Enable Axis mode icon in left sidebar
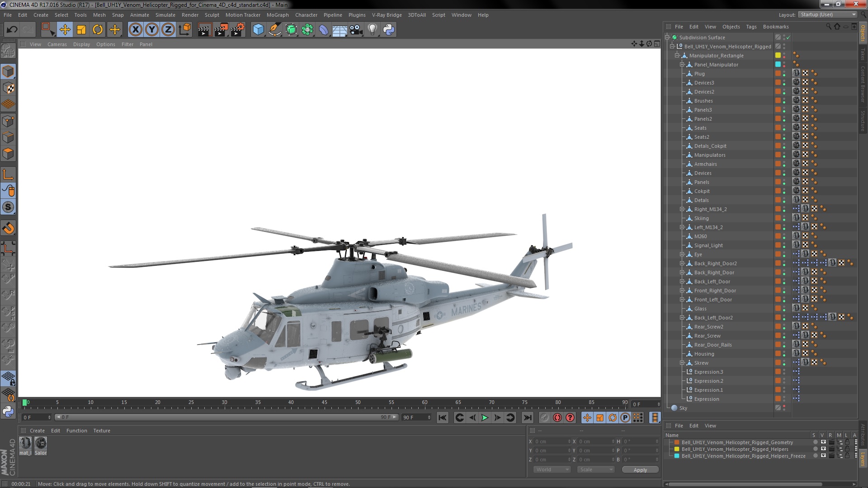Image resolution: width=868 pixels, height=488 pixels. pyautogui.click(x=8, y=174)
